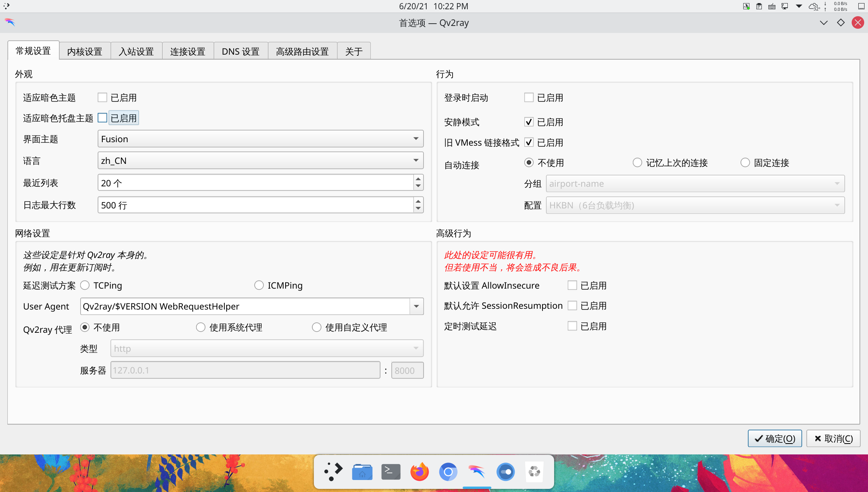Viewport: 868px width, 492px height.
Task: Click the 取消(C) button
Action: tap(833, 439)
